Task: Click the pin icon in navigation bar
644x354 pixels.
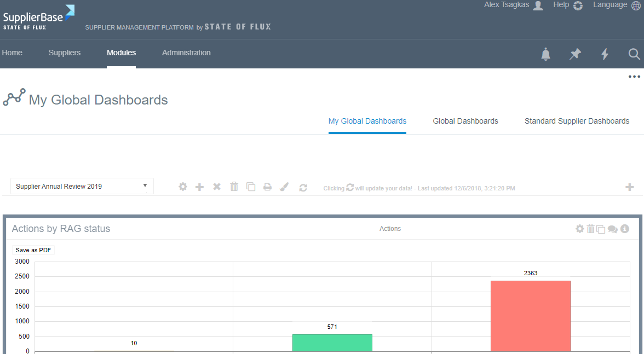Action: point(575,54)
